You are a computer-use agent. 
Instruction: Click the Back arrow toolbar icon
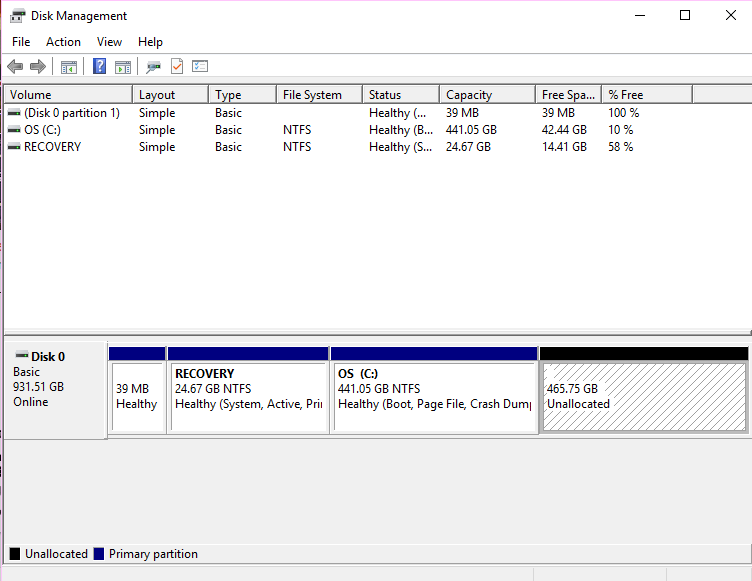click(15, 66)
